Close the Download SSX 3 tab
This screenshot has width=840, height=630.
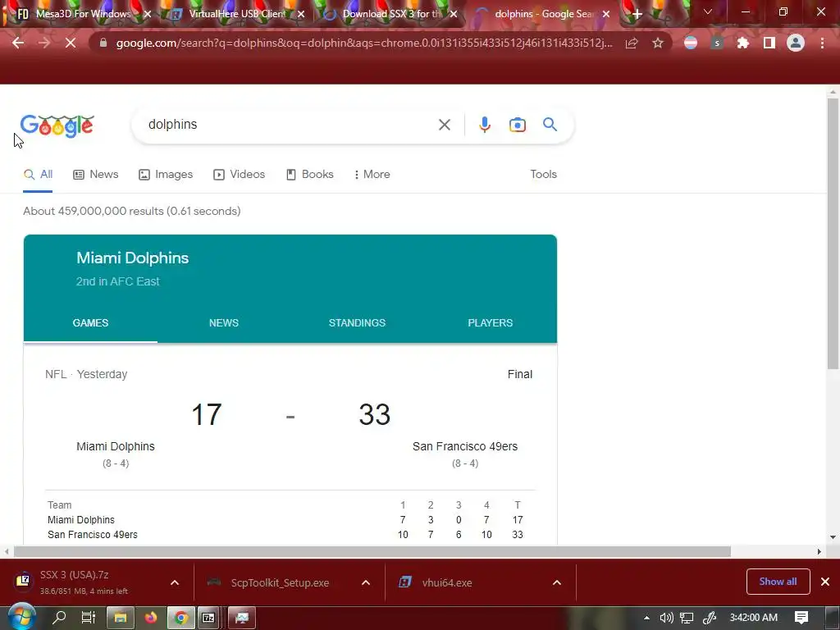[454, 15]
